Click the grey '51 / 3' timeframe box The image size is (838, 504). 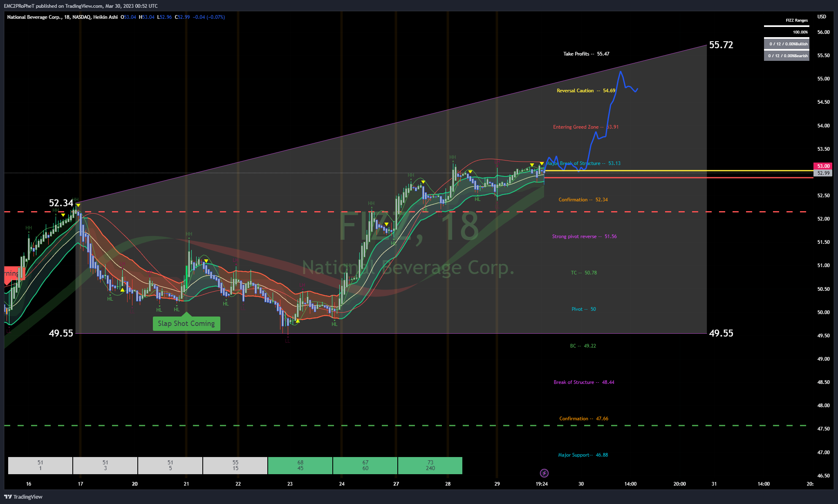(x=105, y=466)
